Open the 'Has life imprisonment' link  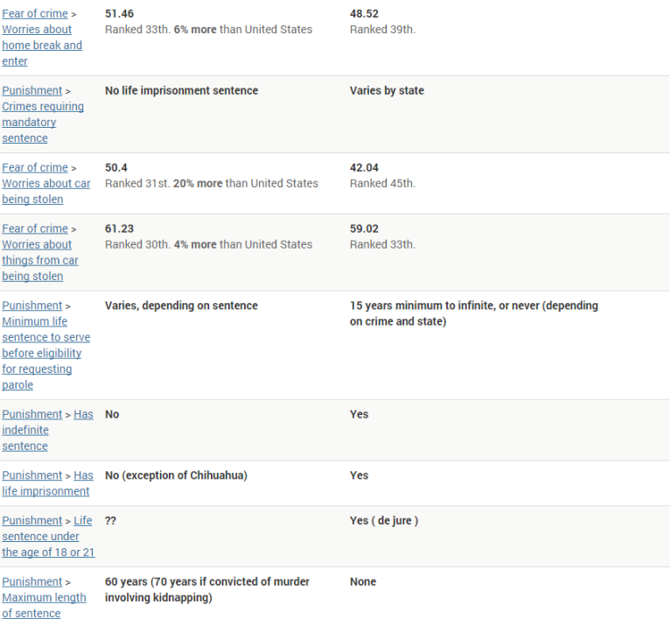click(45, 491)
